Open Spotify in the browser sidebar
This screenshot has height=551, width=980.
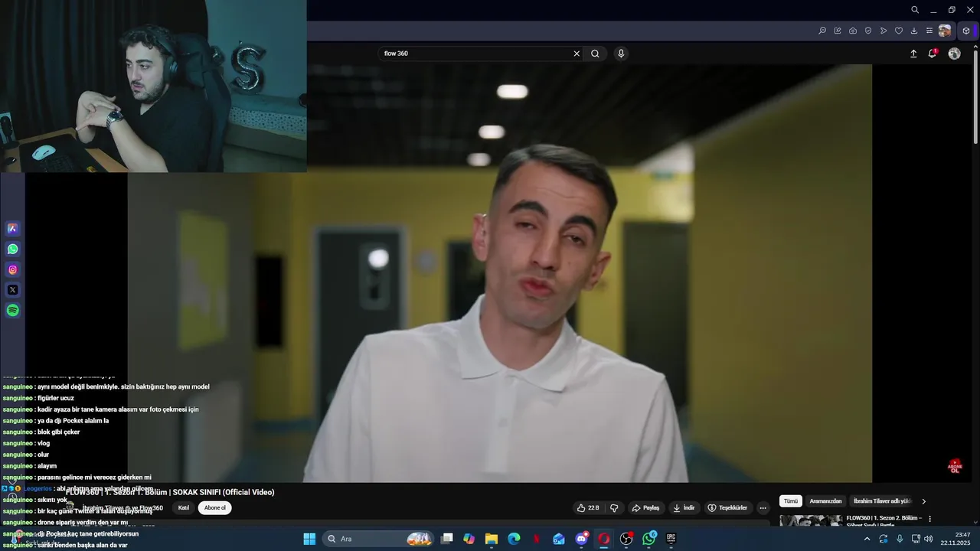coord(12,311)
